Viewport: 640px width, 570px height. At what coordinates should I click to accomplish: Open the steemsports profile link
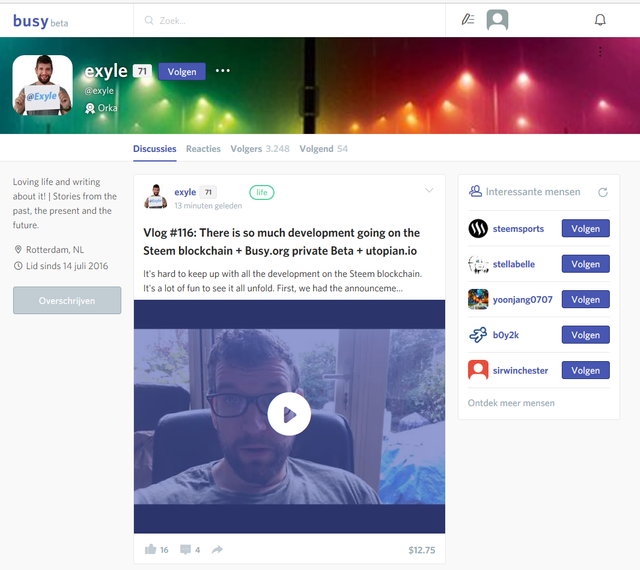coord(518,229)
